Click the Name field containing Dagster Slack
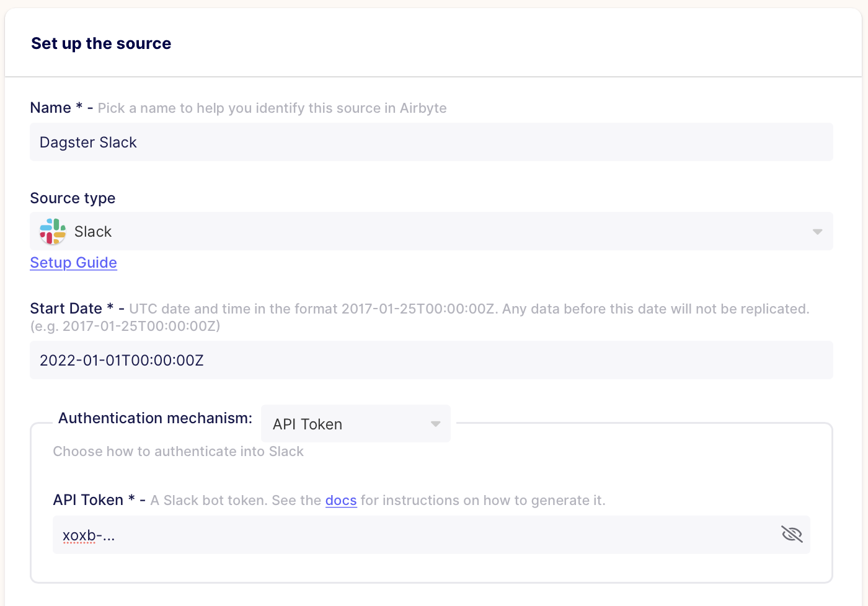The image size is (868, 606). click(x=432, y=142)
